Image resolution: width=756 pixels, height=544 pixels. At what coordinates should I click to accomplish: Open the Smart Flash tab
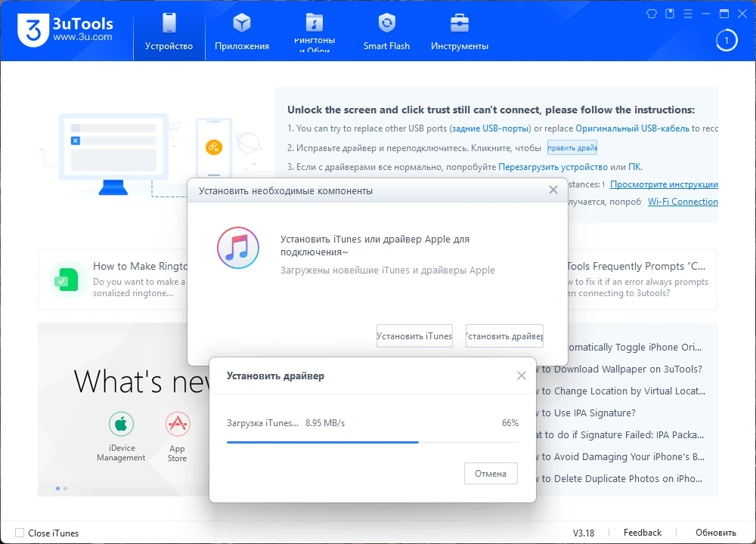[x=386, y=32]
